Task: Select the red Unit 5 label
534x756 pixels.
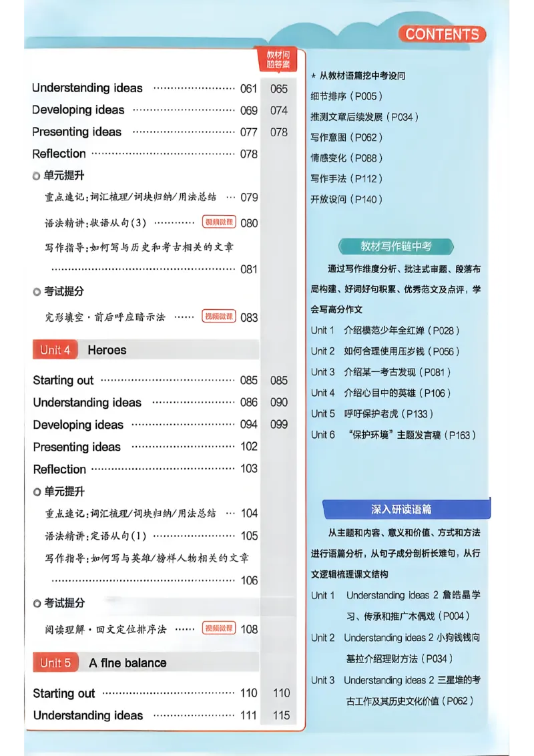Action: pyautogui.click(x=55, y=663)
